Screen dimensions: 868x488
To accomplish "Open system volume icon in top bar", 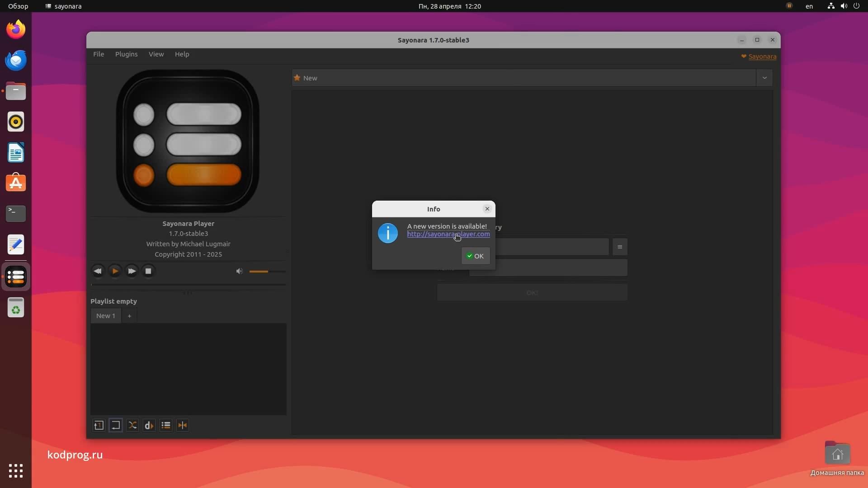I will 844,6.
